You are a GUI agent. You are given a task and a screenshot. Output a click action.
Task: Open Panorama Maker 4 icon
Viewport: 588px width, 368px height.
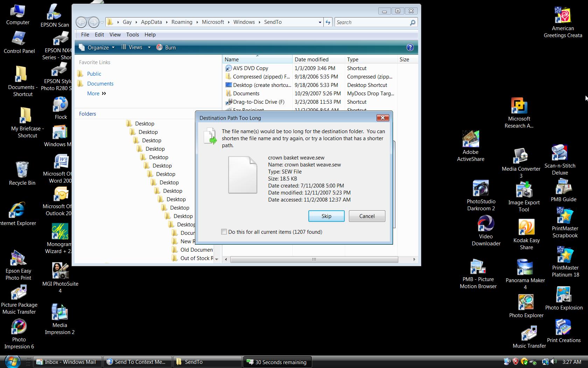(525, 274)
